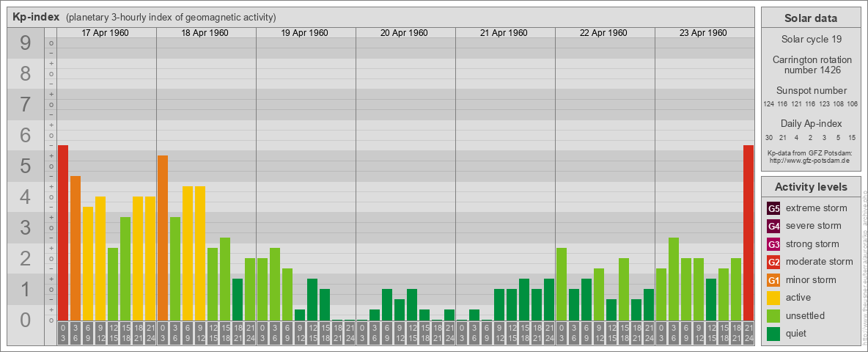The width and height of the screenshot is (868, 352).
Task: Click the G4 severe storm legend swatch
Action: coord(773,226)
